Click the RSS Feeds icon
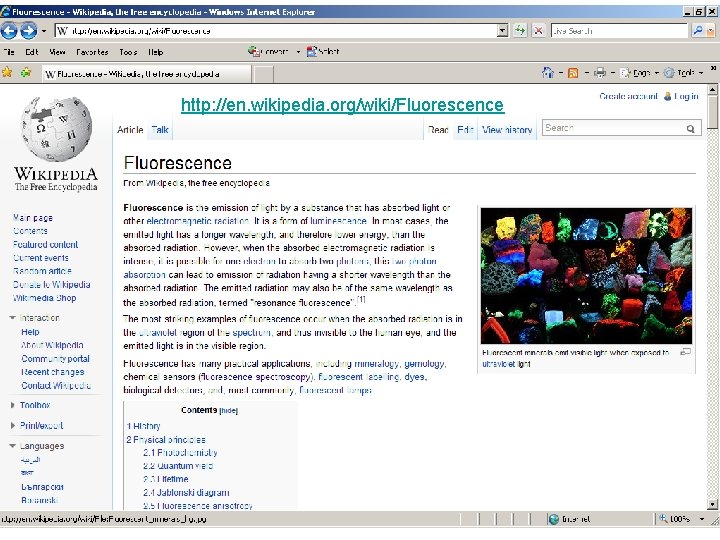The image size is (720, 540). click(573, 73)
